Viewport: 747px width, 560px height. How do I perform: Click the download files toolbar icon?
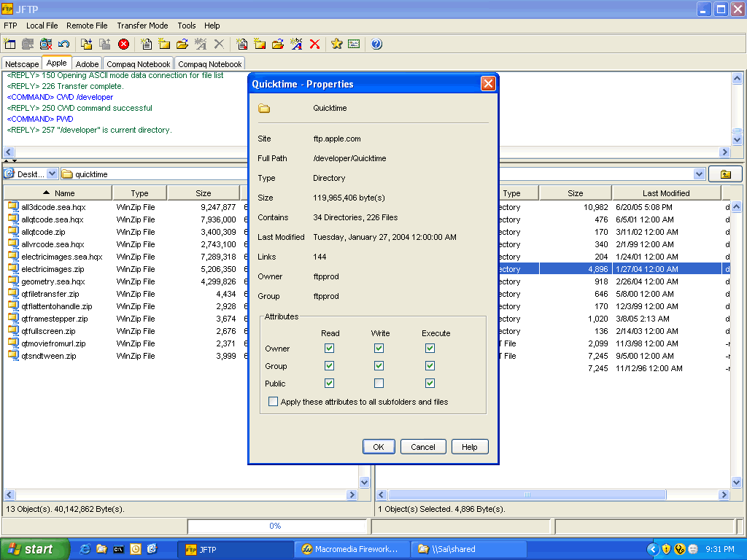pyautogui.click(x=86, y=44)
